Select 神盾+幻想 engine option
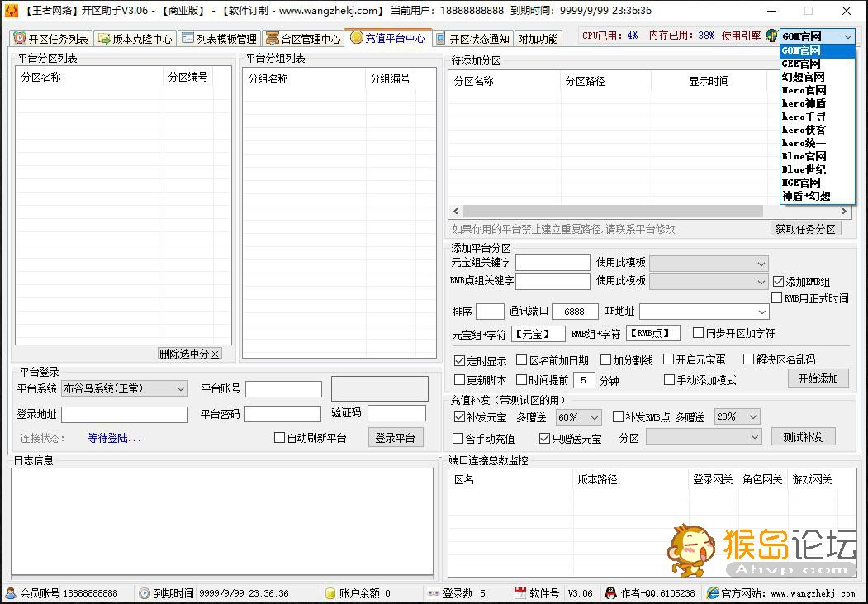868x604 pixels. coord(817,196)
